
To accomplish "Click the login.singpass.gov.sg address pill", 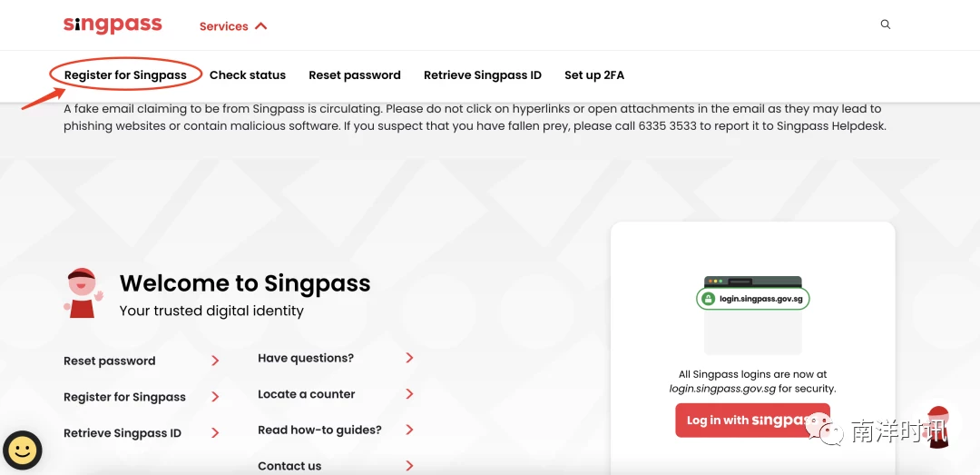I will click(752, 299).
